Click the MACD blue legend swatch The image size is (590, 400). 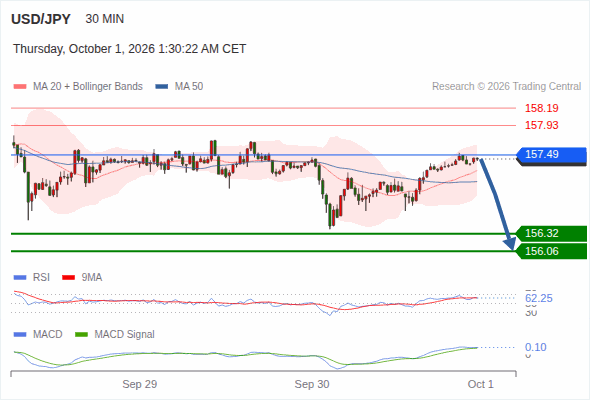click(x=20, y=335)
